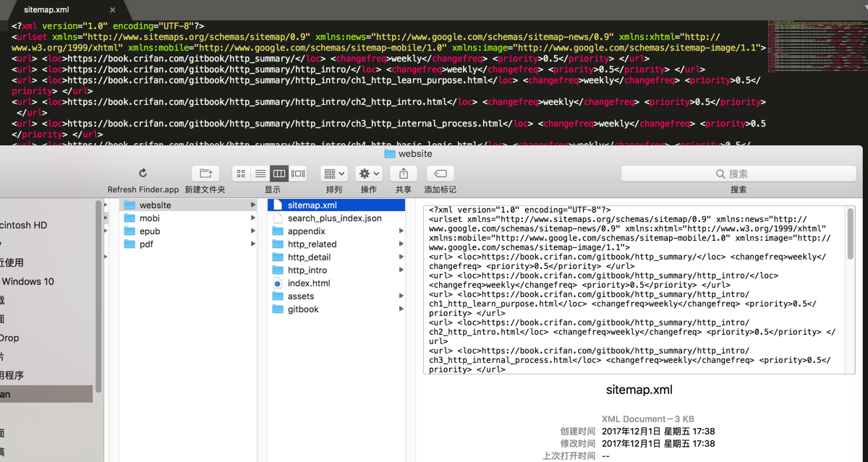Screen dimensions: 868x462
Task: Open the action gear (操作) menu
Action: point(369,174)
